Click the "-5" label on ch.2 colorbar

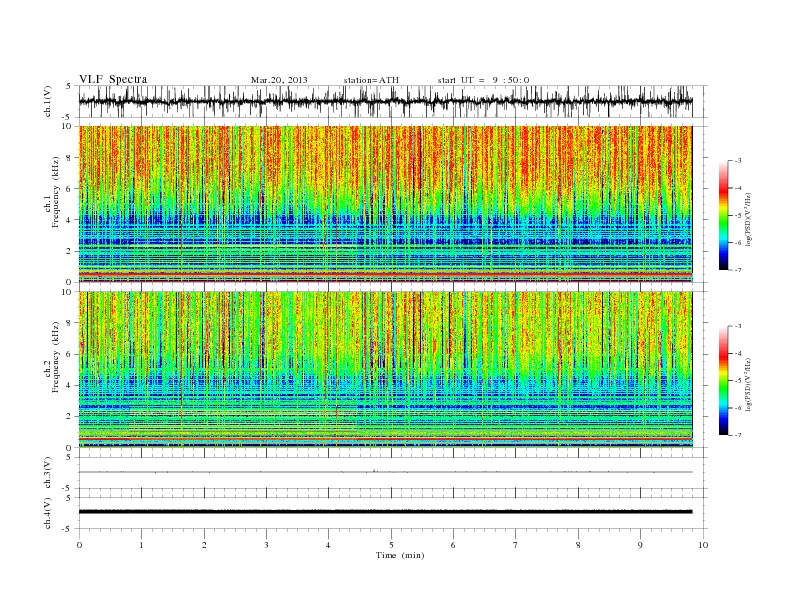[738, 381]
